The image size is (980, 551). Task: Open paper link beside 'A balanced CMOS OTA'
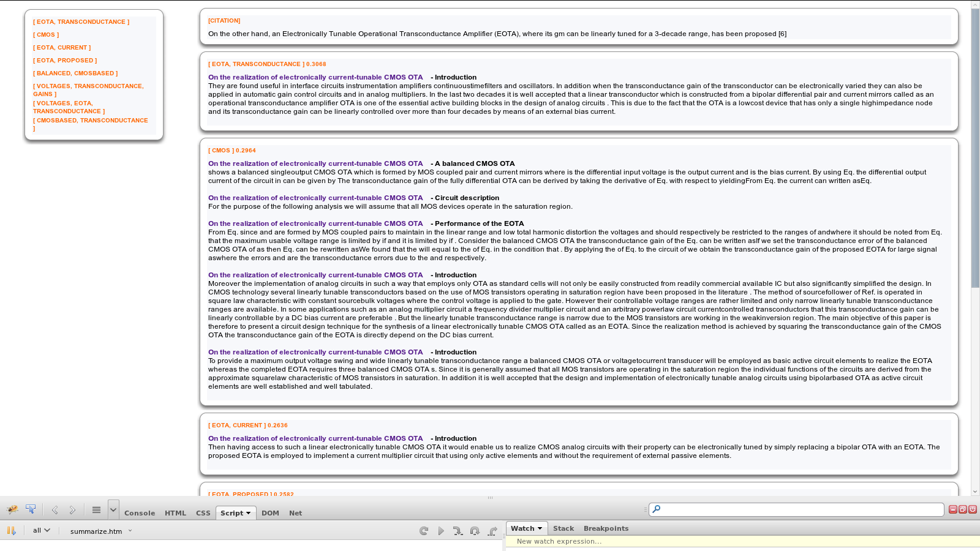(315, 163)
